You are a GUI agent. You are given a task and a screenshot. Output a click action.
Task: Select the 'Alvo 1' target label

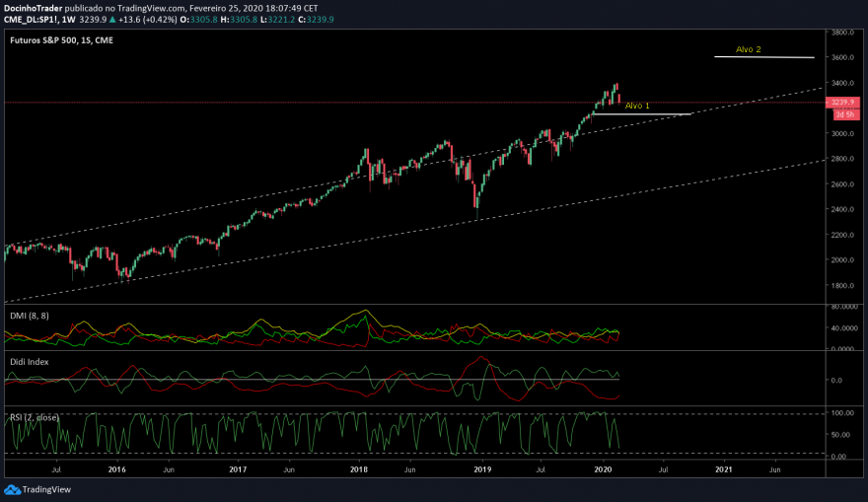click(637, 106)
